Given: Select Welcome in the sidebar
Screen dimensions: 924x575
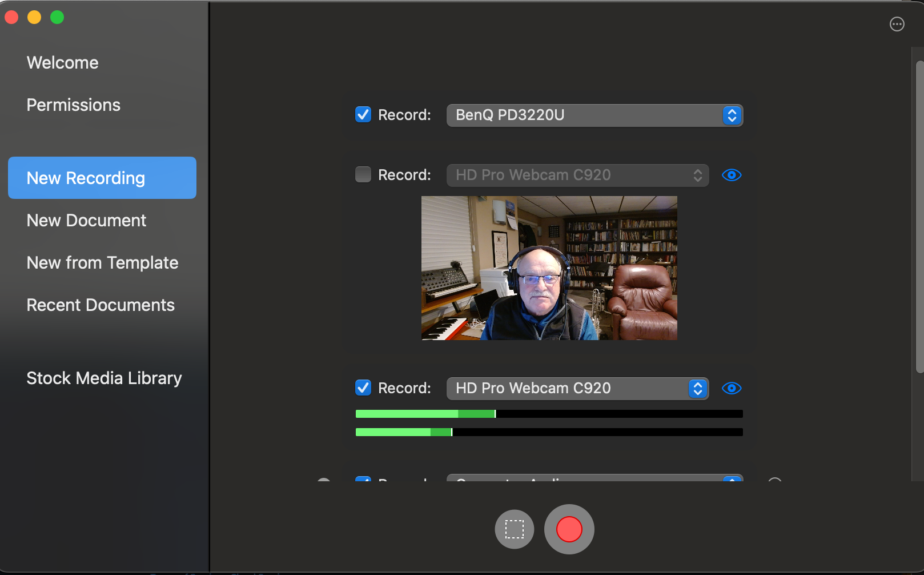Looking at the screenshot, I should click(x=63, y=63).
